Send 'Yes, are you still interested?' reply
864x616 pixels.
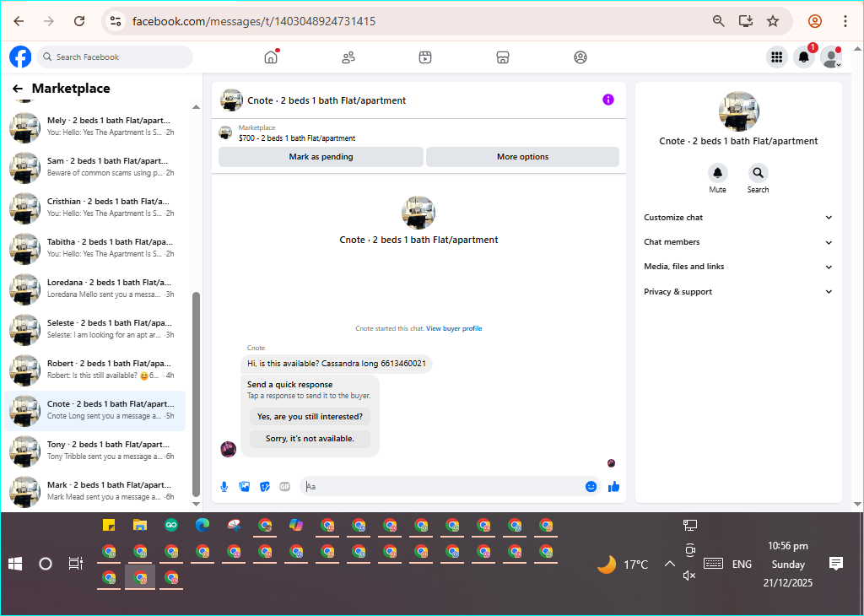click(x=310, y=417)
